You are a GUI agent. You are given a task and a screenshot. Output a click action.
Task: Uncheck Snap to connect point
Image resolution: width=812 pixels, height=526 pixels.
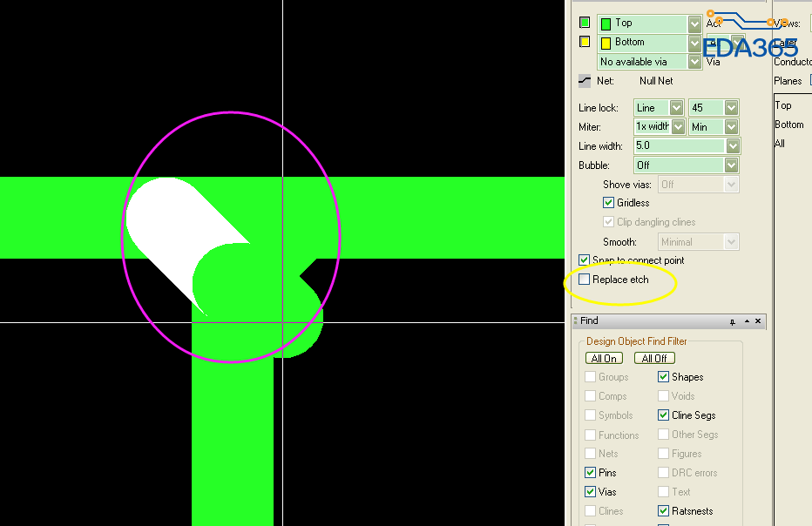585,260
